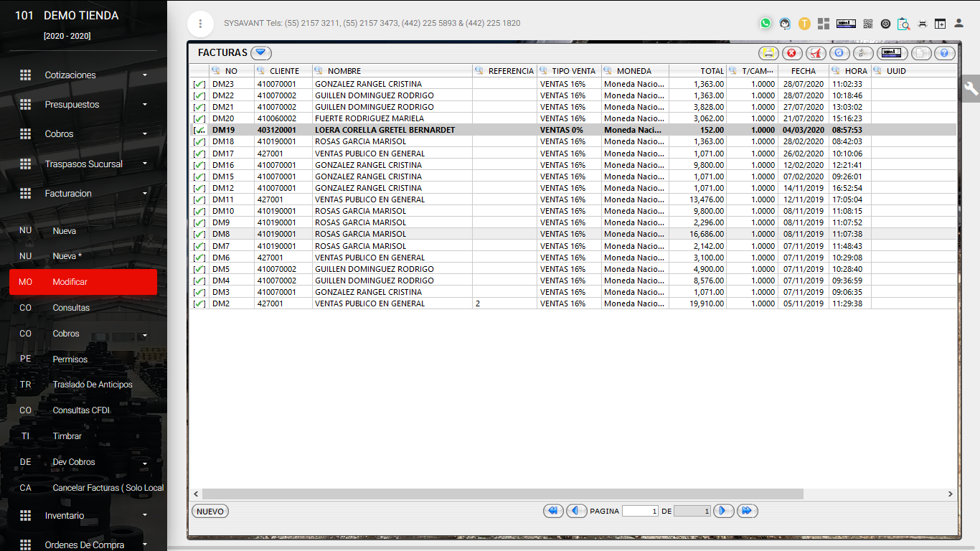Click the NUEVO button
The width and height of the screenshot is (980, 551).
210,512
